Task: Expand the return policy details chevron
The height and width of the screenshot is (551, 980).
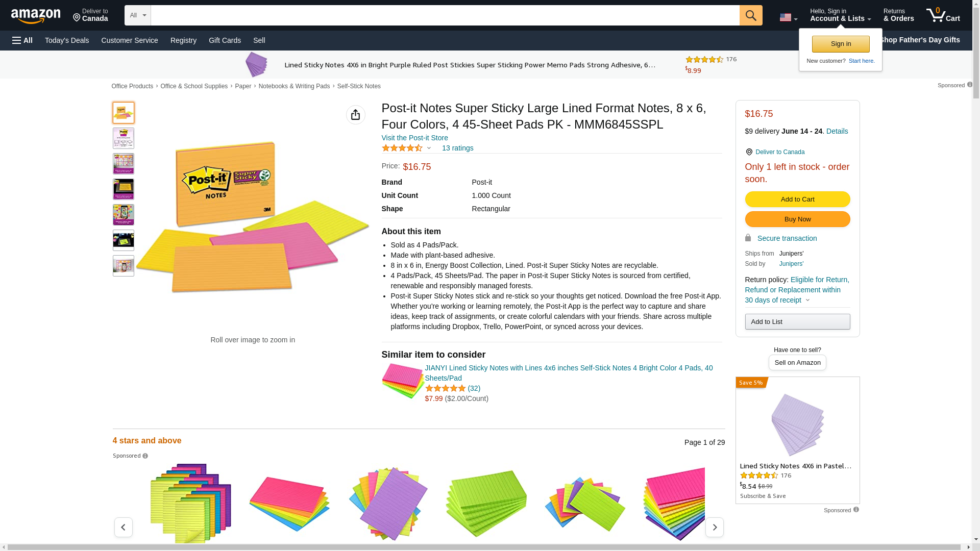Action: coord(807,300)
